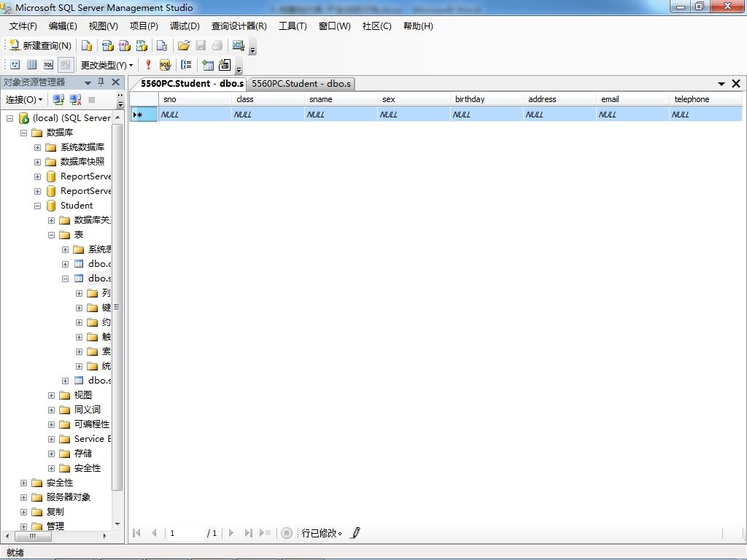Image resolution: width=747 pixels, height=560 pixels.
Task: Click the birthday column header
Action: point(487,99)
